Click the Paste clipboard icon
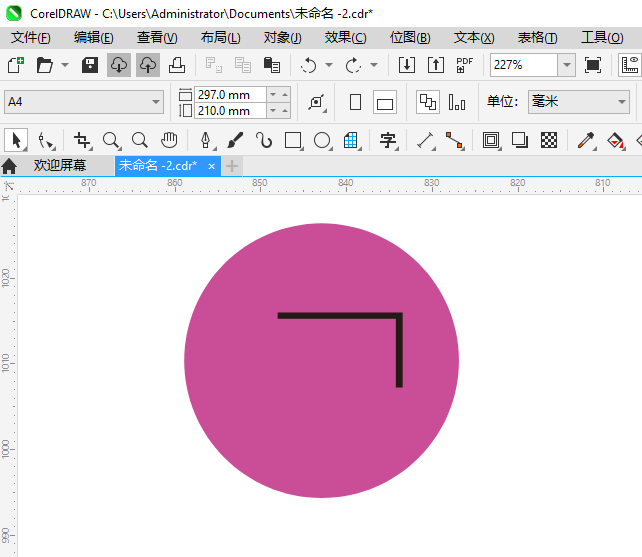Screen dimensions: 642x557 271,65
